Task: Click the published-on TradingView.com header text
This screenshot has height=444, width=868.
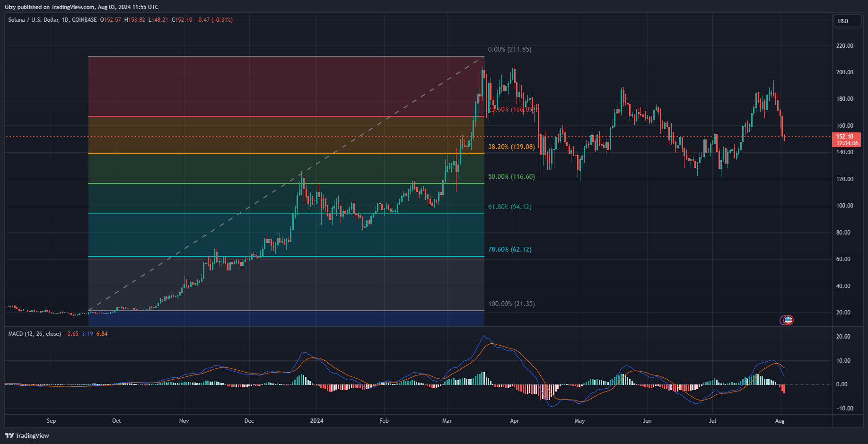Action: click(81, 7)
